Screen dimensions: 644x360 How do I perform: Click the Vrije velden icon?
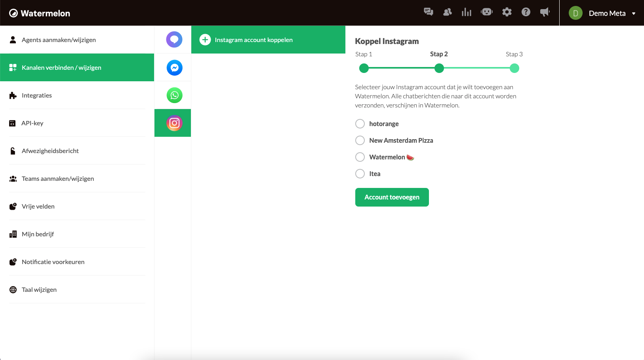click(x=13, y=206)
